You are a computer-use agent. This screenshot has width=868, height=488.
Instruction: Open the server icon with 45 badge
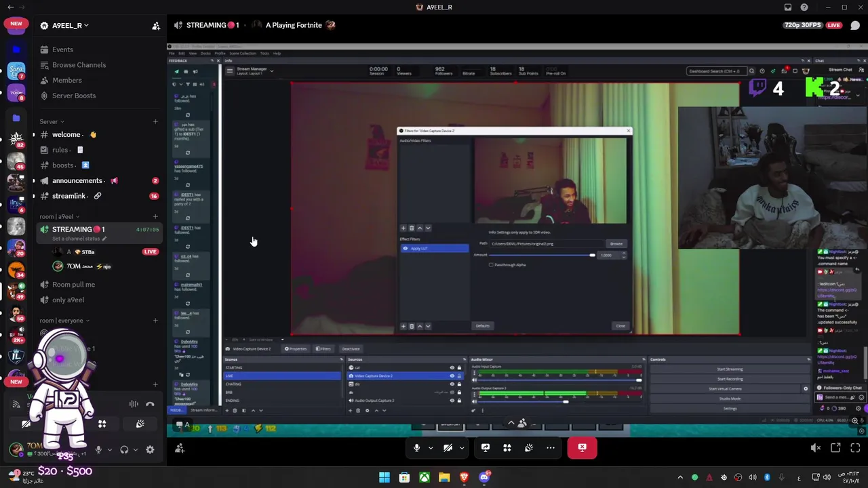[16, 161]
